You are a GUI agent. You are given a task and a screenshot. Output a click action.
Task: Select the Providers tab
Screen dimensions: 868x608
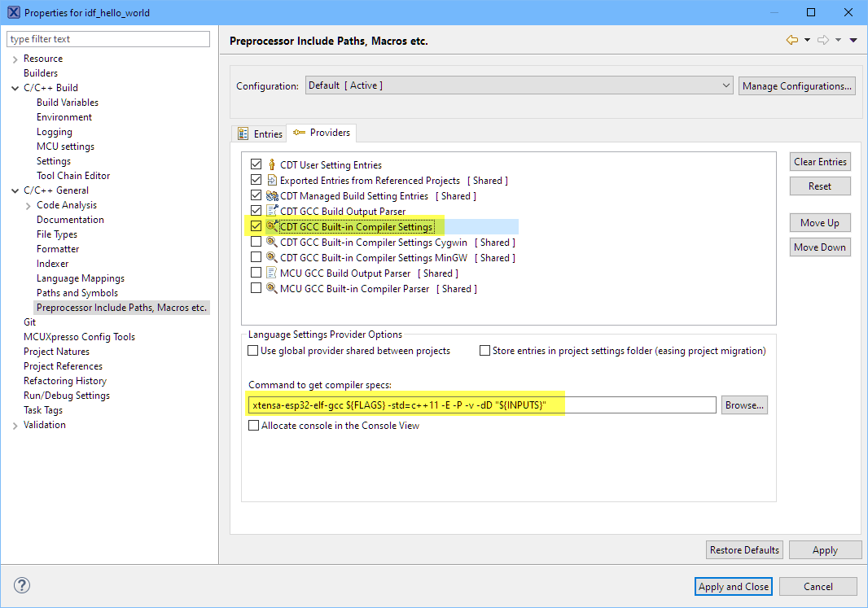tap(322, 133)
